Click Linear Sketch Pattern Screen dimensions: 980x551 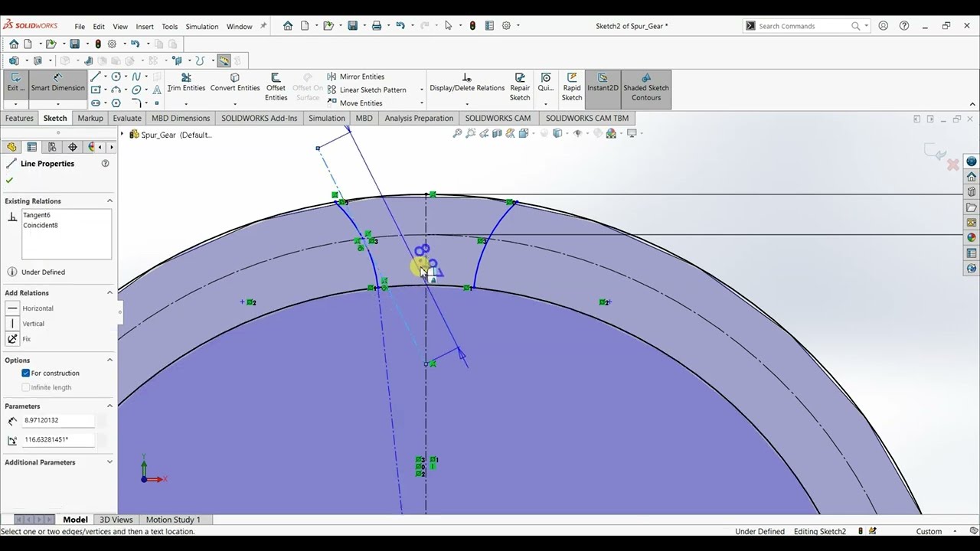(x=367, y=90)
